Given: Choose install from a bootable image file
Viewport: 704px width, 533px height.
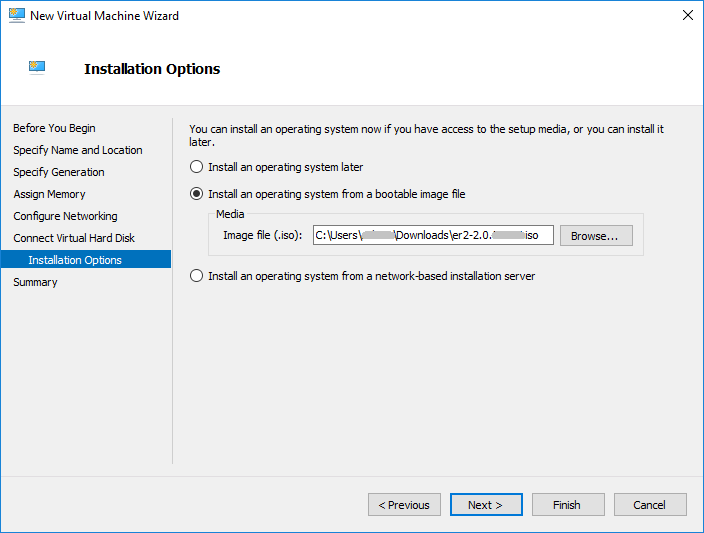Looking at the screenshot, I should click(x=197, y=194).
